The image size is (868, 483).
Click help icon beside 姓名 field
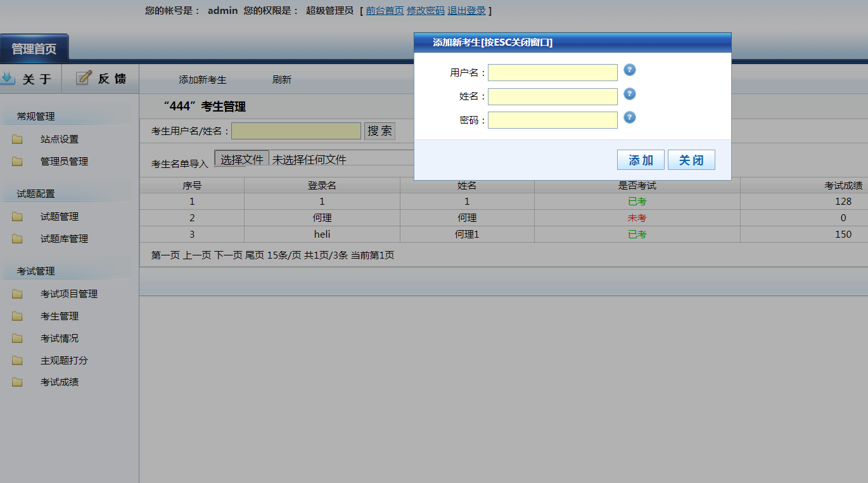click(x=629, y=94)
